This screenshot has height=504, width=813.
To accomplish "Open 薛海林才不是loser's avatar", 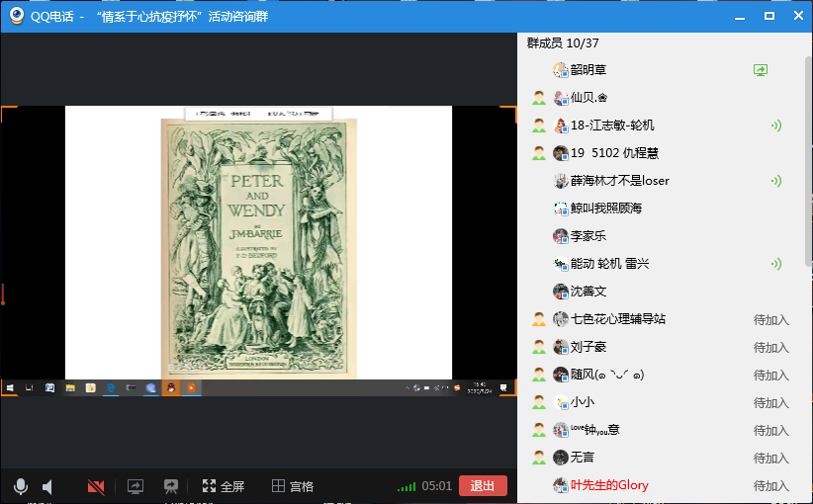I will [x=561, y=181].
